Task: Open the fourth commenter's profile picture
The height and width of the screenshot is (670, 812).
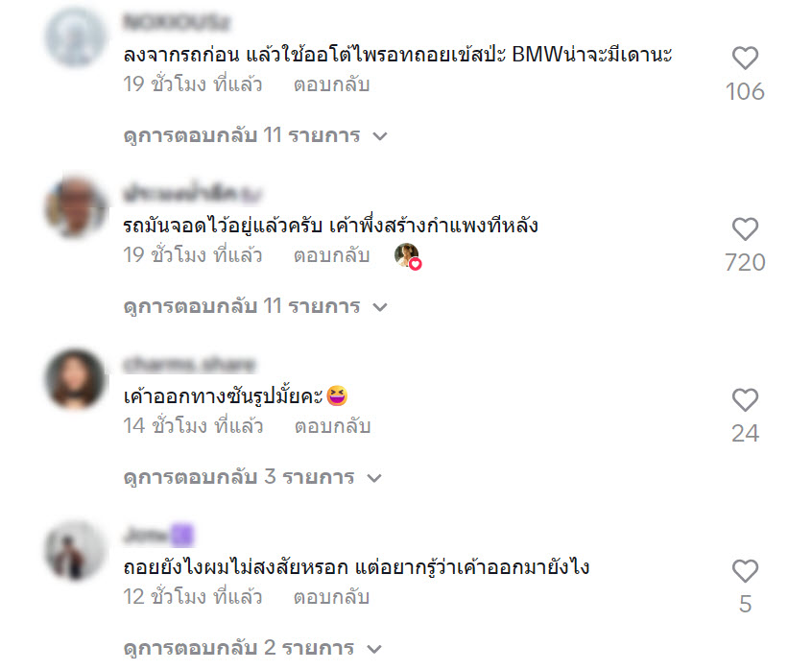Action: click(76, 550)
